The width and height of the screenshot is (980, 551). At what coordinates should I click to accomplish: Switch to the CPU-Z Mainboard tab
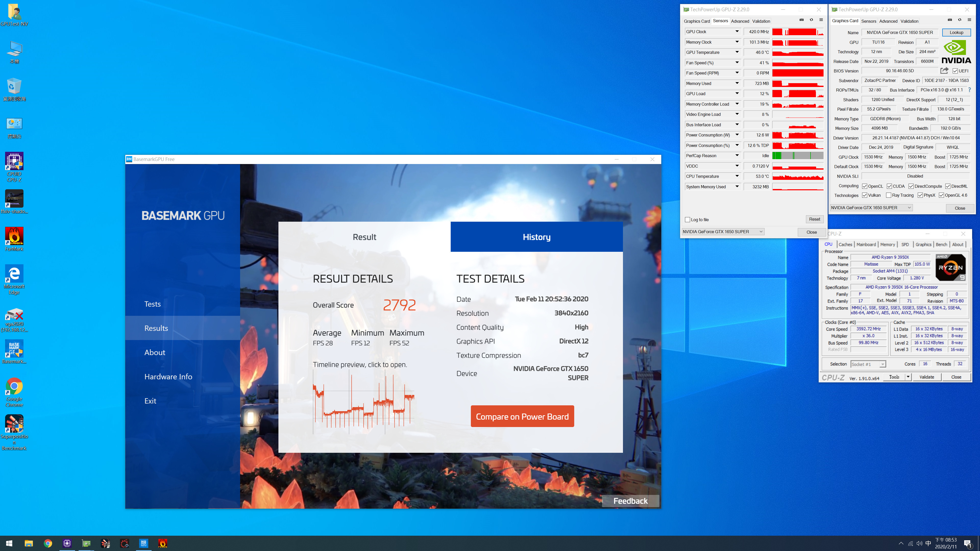[866, 245]
